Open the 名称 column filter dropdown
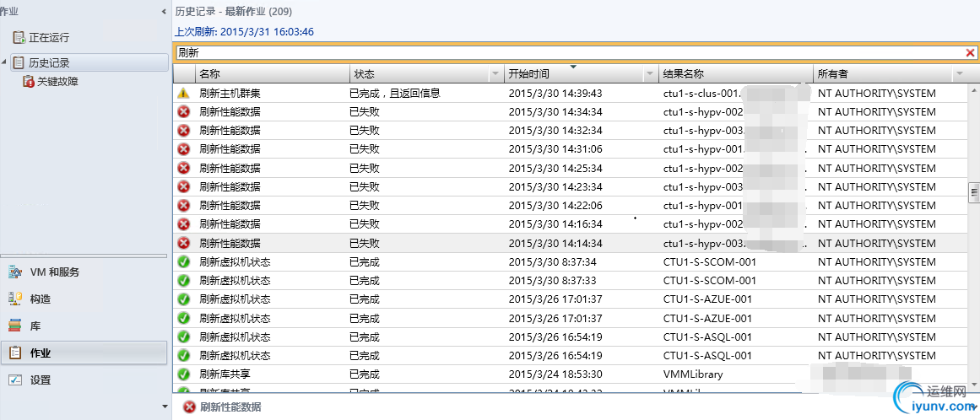Viewport: 980px width, 420px height. pos(340,74)
